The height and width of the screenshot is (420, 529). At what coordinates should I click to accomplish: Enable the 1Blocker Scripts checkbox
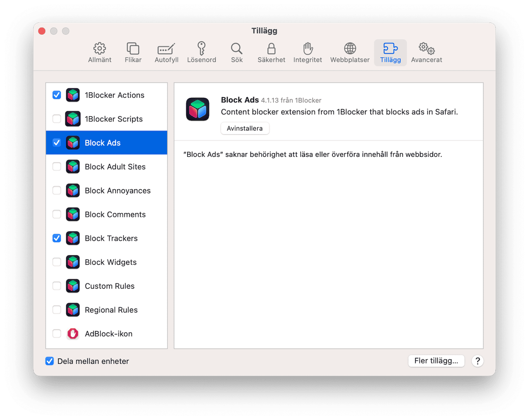click(x=57, y=119)
